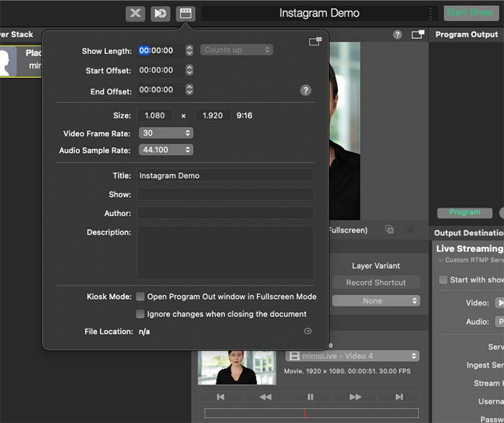Screen dimensions: 504x423
Task: Click the movie playback position bar
Action: tap(312, 413)
